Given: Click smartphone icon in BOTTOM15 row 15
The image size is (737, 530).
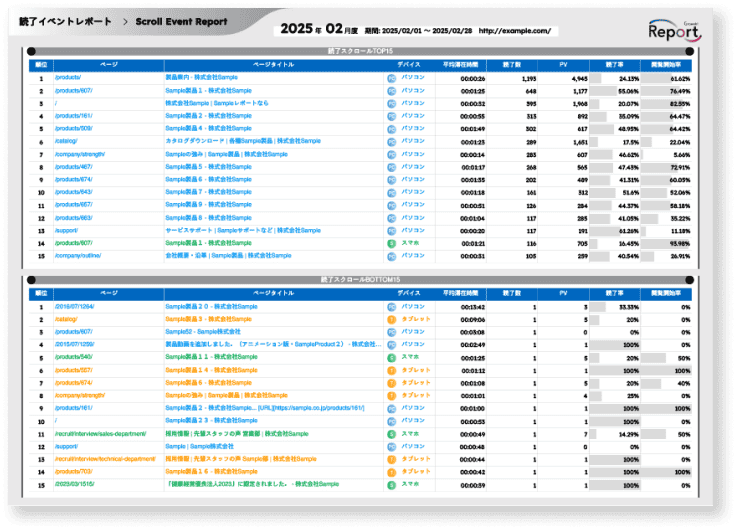Looking at the screenshot, I should coord(391,485).
